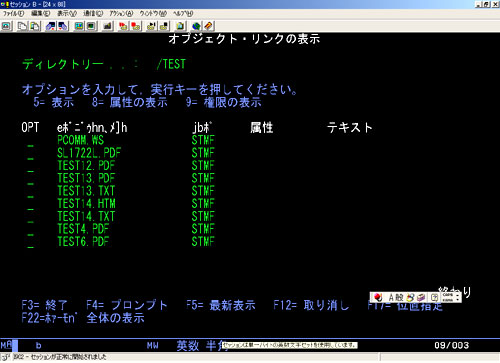Click the F3= 終了 function key label
The image size is (500, 363).
pyautogui.click(x=45, y=305)
